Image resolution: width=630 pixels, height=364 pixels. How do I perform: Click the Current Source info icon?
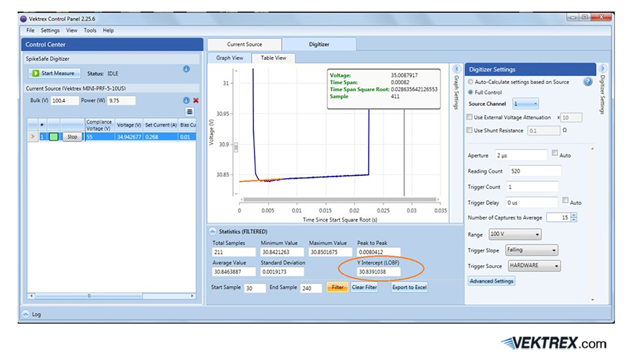(186, 101)
